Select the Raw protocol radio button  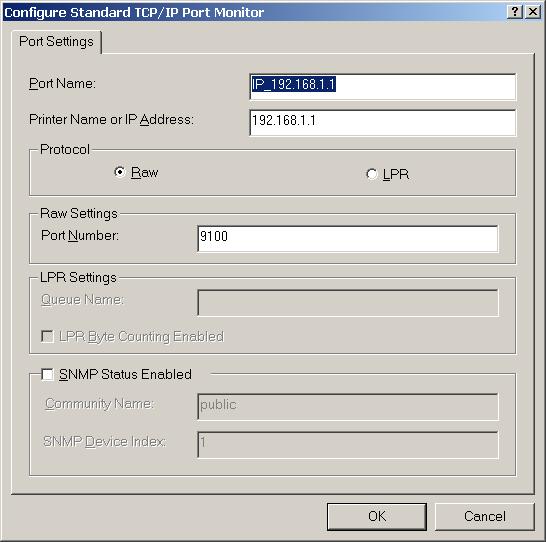click(119, 172)
